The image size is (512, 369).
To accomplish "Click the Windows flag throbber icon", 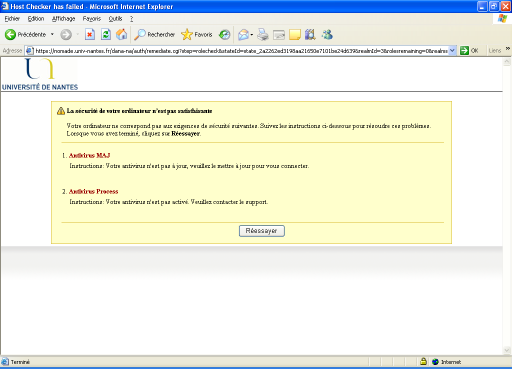I will tap(502, 19).
